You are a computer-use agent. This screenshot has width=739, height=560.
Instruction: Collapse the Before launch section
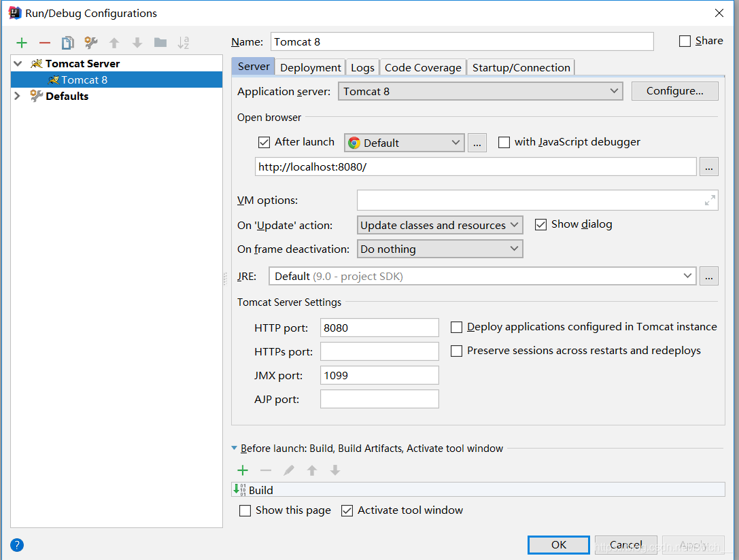point(235,449)
